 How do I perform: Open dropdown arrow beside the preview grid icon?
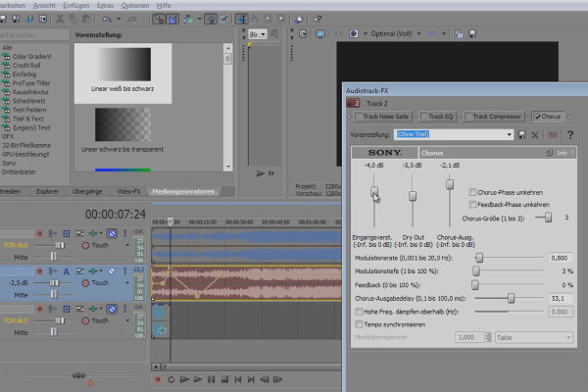click(443, 34)
